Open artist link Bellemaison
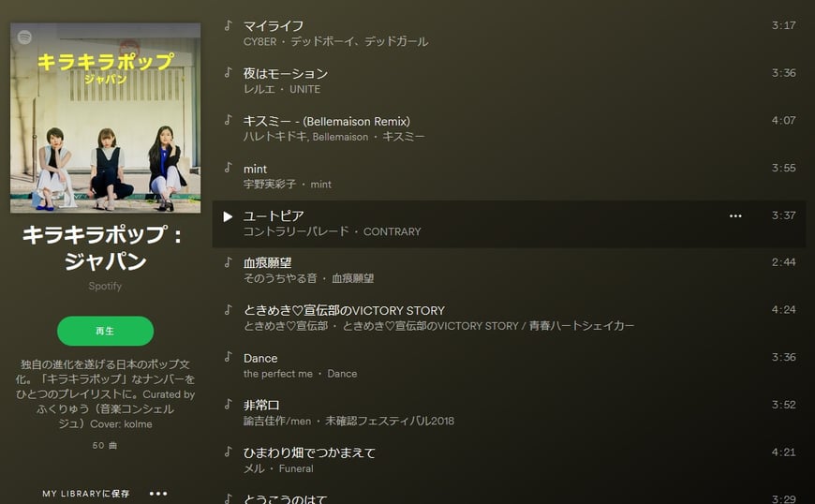The height and width of the screenshot is (504, 815). coord(340,137)
